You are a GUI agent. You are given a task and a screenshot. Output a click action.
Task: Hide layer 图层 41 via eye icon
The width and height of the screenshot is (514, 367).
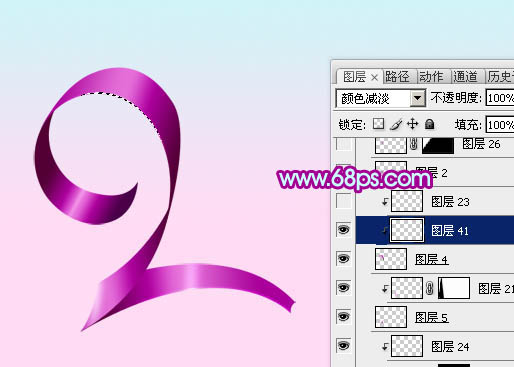pyautogui.click(x=344, y=230)
